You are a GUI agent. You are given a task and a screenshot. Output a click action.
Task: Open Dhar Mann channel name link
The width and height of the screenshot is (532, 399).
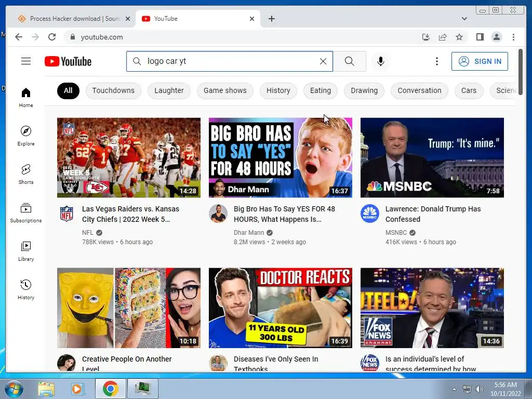[249, 233]
